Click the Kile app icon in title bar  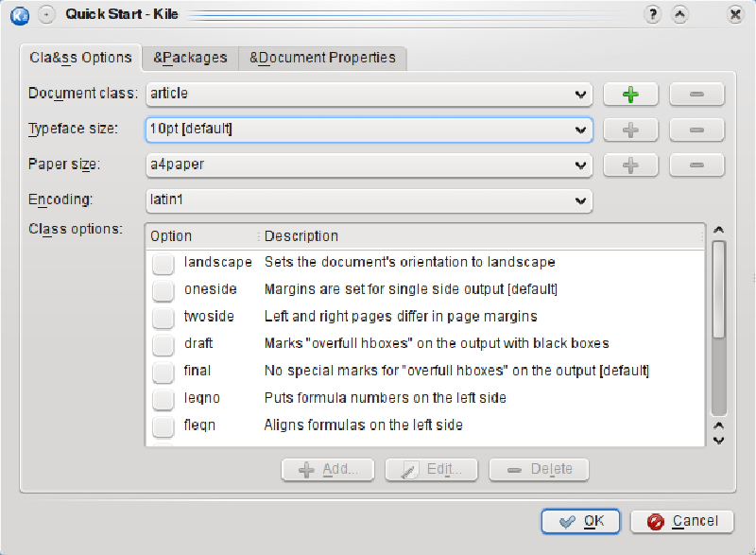[x=20, y=15]
